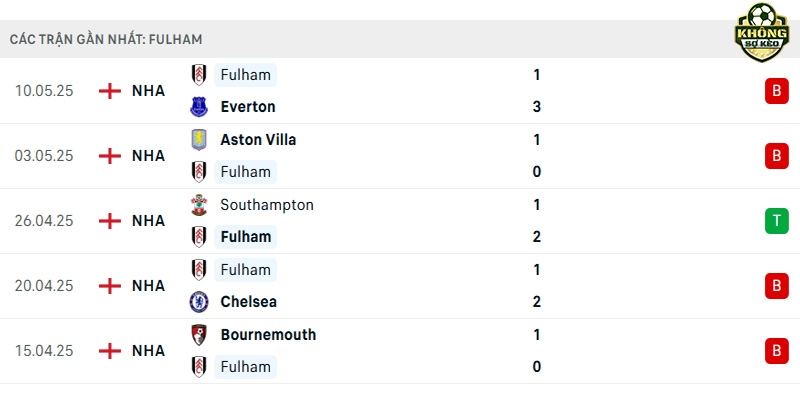Click NHA league label for 15.04.25 match
800x400 pixels.
(x=148, y=351)
